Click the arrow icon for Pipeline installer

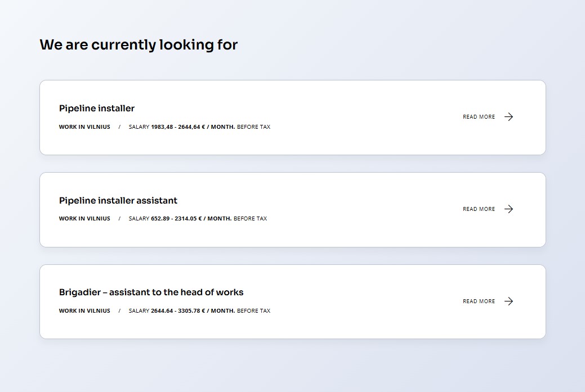tap(508, 116)
